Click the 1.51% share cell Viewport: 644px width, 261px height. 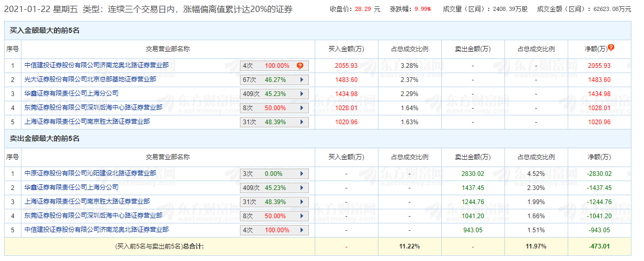coord(536,230)
